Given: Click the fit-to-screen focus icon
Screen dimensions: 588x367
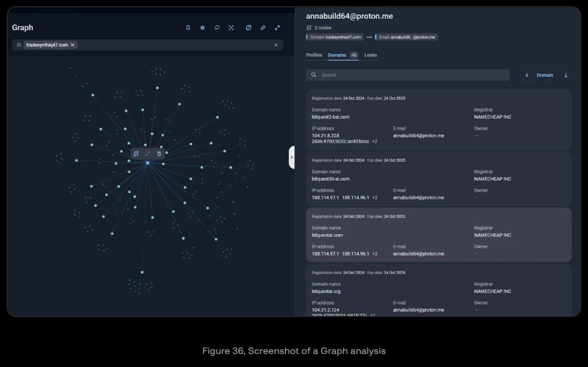Looking at the screenshot, I should click(231, 27).
